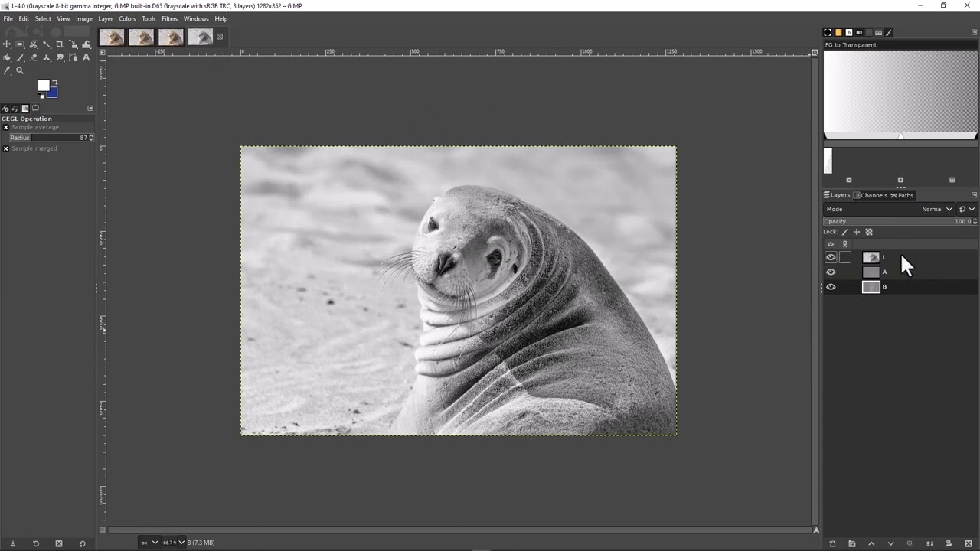This screenshot has width=980, height=551.
Task: Open image menu at ruler corner
Action: click(102, 53)
